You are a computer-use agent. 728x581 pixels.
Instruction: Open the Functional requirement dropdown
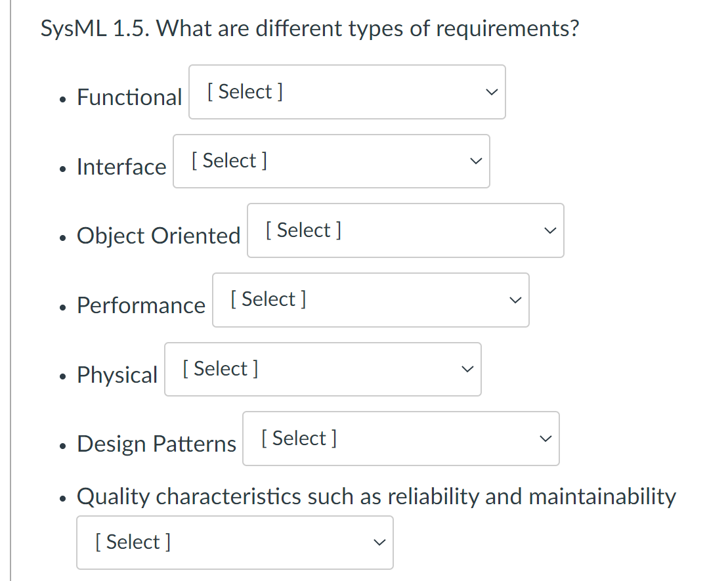[347, 92]
